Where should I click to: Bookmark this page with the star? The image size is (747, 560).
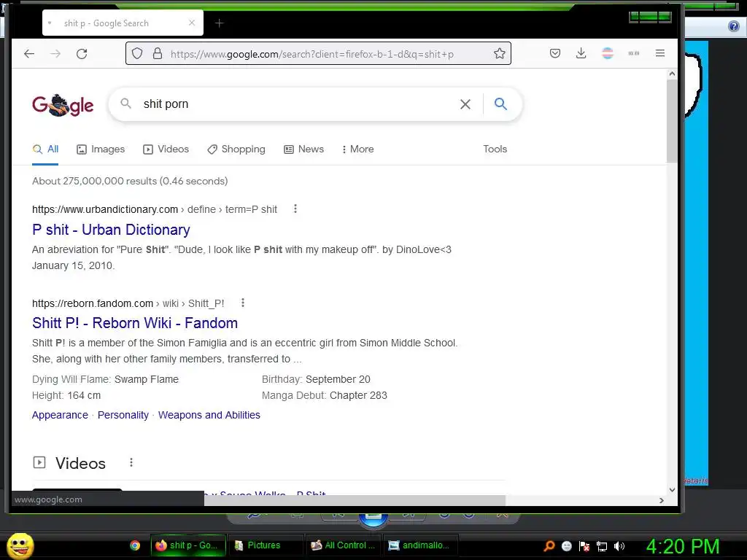499,53
